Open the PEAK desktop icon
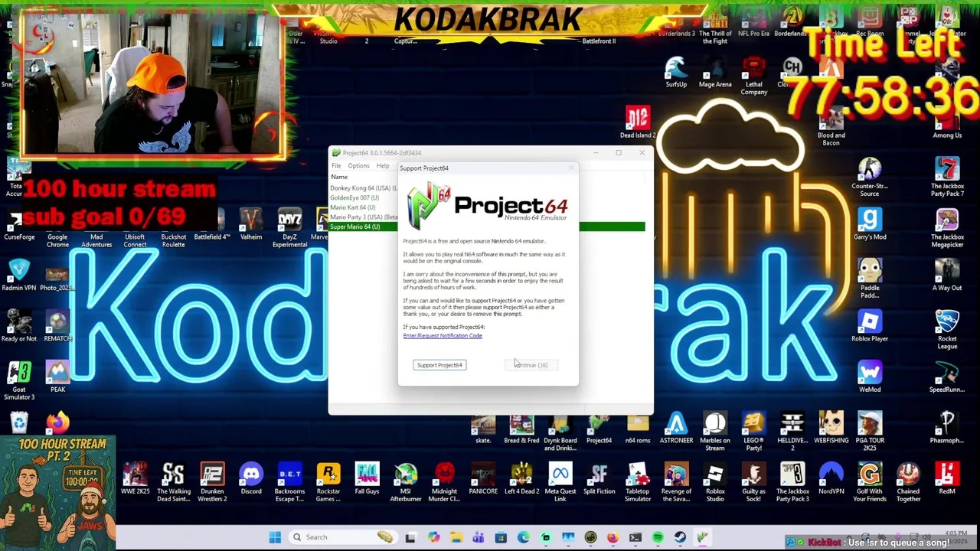 coord(57,377)
